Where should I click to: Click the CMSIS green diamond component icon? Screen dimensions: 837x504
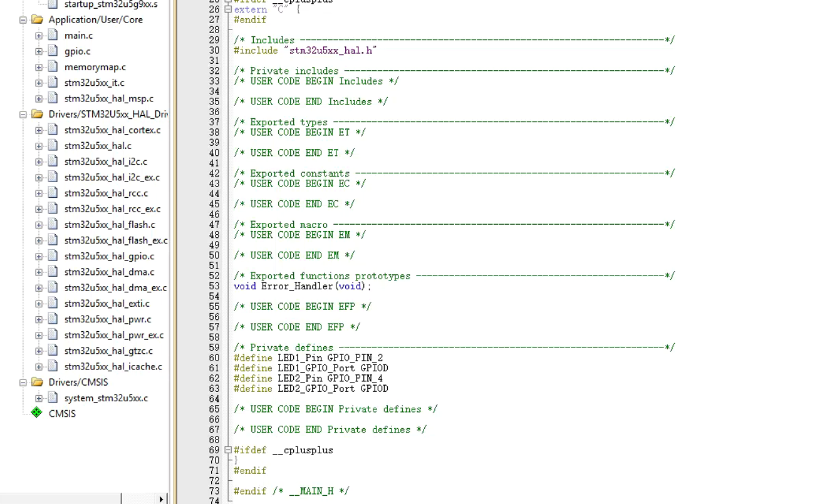coord(36,413)
